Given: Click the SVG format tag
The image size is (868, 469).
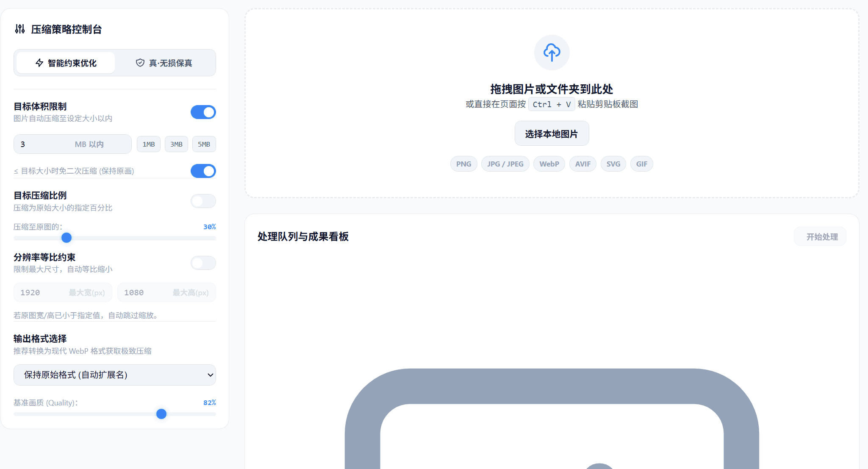Looking at the screenshot, I should click(x=613, y=164).
